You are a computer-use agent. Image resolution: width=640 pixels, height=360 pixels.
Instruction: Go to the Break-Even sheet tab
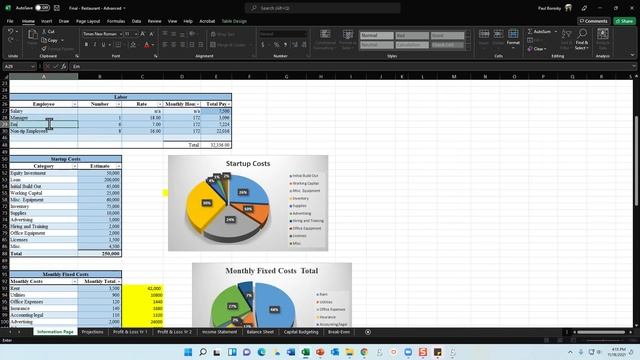tap(339, 332)
